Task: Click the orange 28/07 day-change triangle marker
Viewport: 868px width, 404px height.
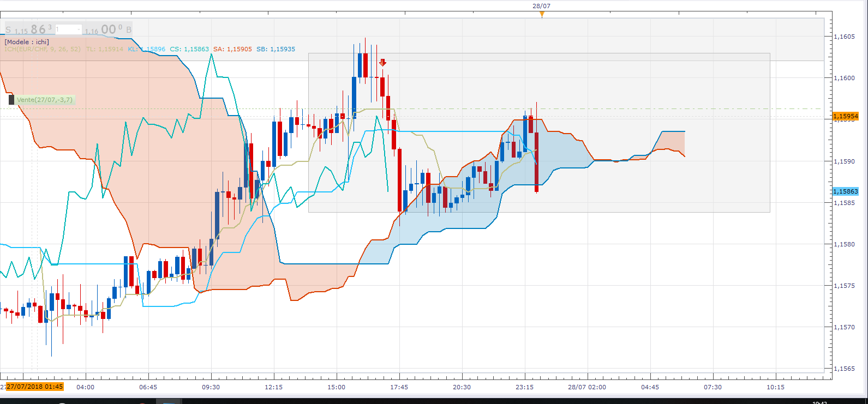Action: point(542,15)
